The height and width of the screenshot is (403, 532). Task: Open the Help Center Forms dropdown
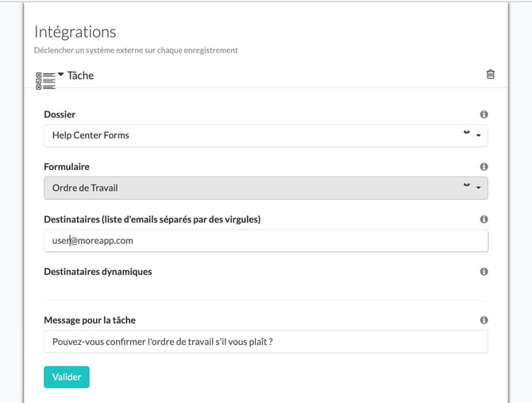[254, 135]
